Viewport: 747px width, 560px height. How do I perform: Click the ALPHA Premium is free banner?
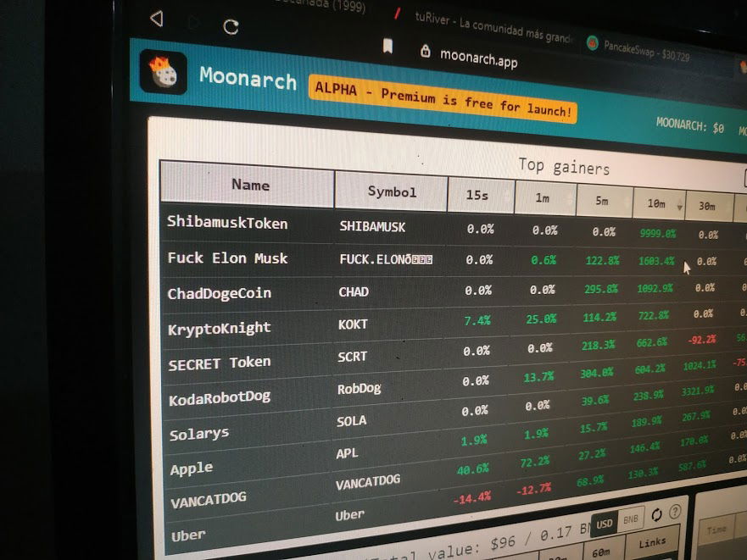click(443, 99)
